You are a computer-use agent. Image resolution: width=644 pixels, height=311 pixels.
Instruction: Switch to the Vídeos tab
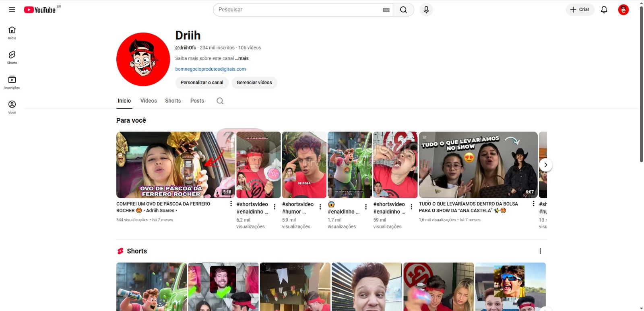(149, 101)
